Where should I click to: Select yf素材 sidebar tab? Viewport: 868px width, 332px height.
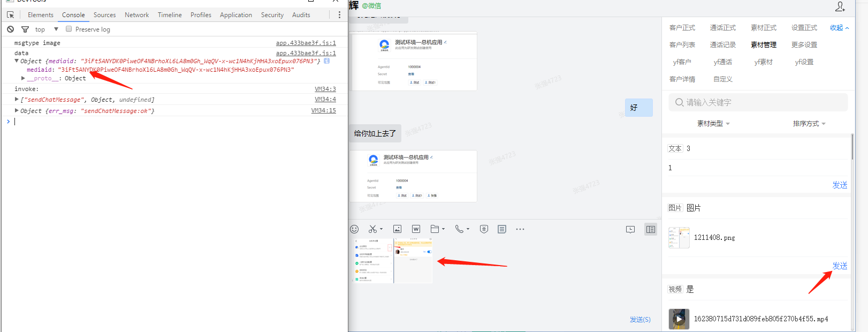(x=764, y=62)
